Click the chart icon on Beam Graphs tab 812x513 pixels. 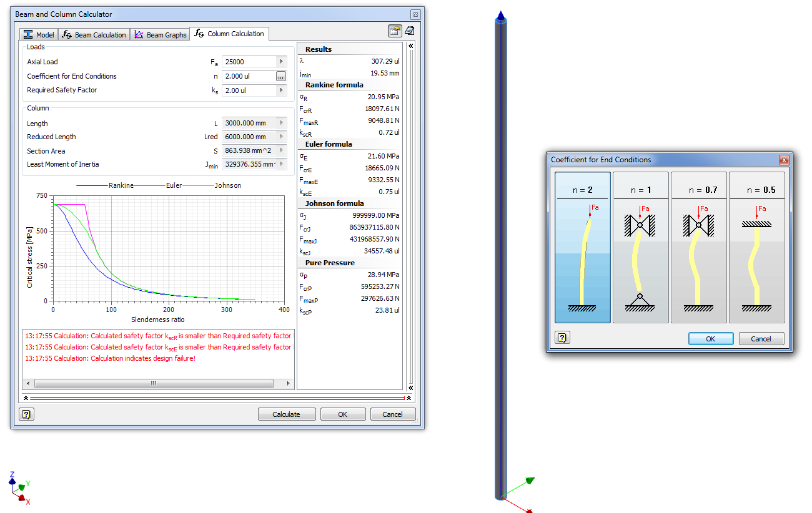coord(139,34)
